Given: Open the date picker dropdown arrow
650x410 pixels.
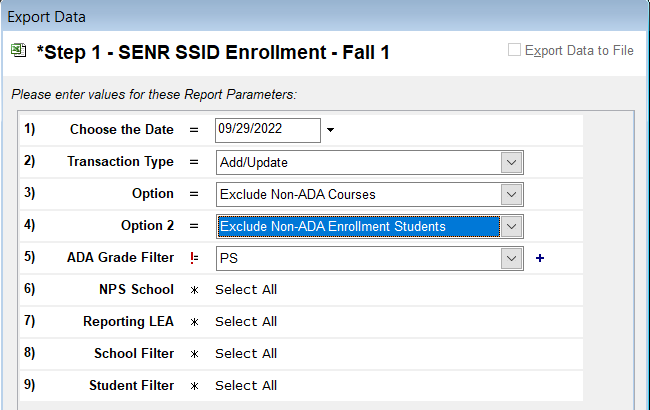Looking at the screenshot, I should (x=331, y=130).
